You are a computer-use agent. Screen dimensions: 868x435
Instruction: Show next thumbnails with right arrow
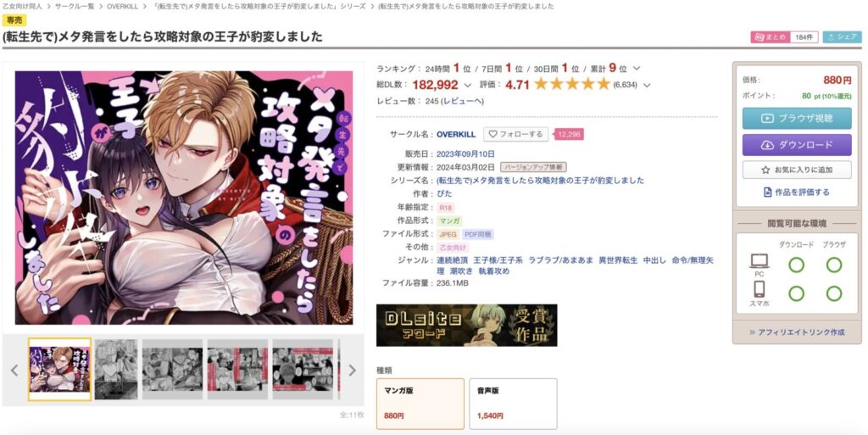[x=352, y=371]
